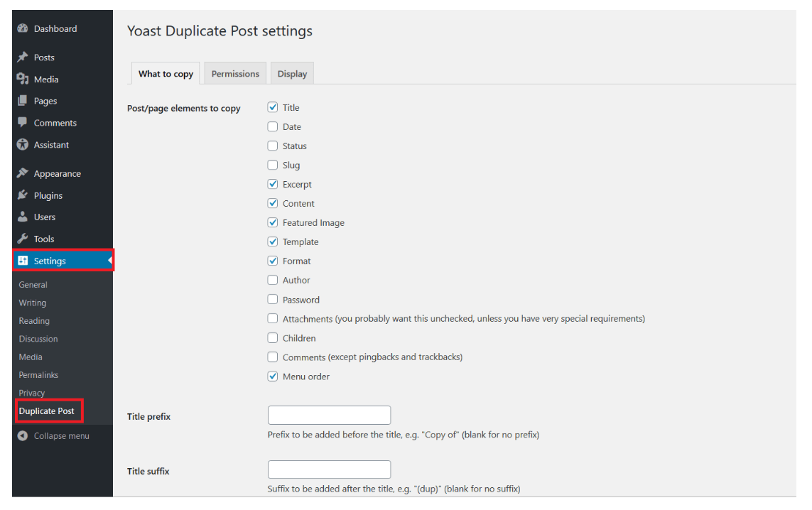
Task: Uncheck the Excerpt checkbox
Action: (x=272, y=184)
